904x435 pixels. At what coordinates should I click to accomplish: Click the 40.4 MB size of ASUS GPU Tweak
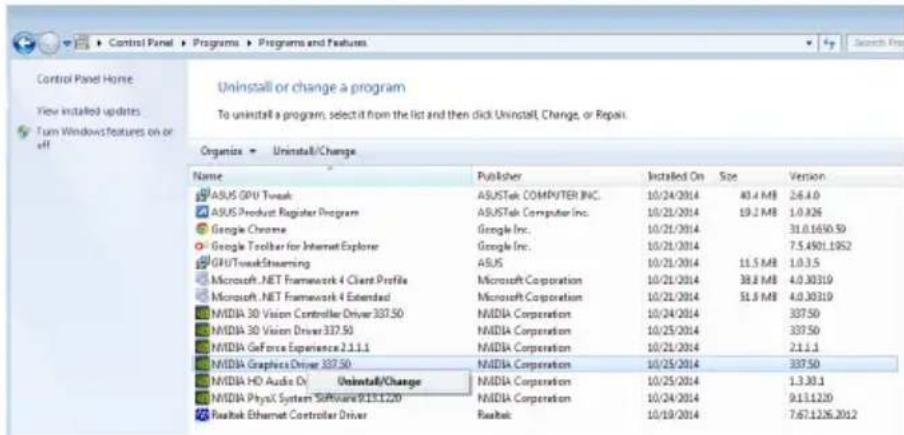click(x=759, y=196)
